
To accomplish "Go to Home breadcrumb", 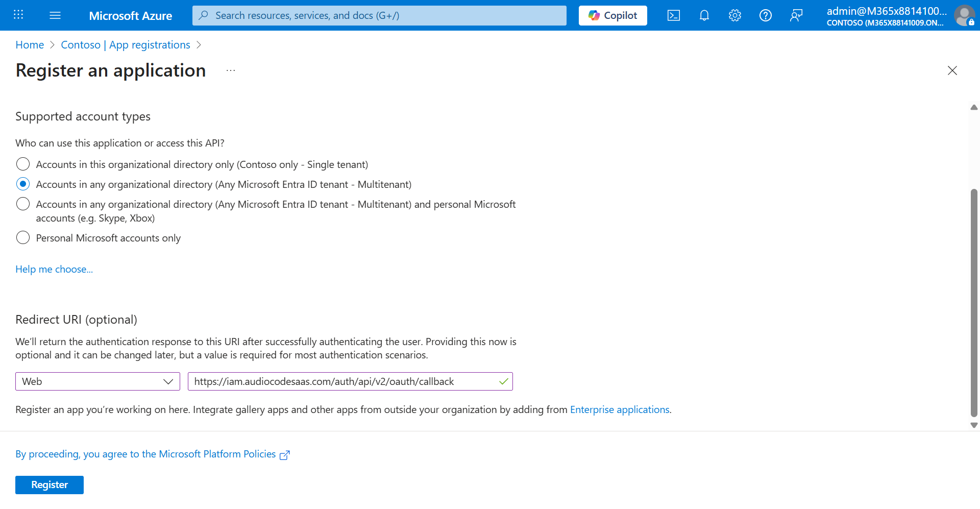I will click(x=30, y=45).
